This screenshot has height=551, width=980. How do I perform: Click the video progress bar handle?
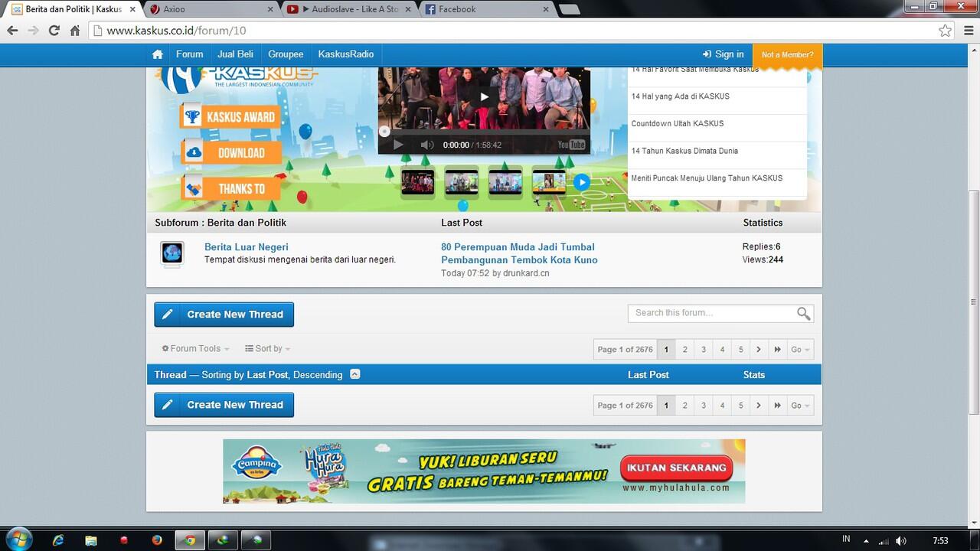[384, 132]
